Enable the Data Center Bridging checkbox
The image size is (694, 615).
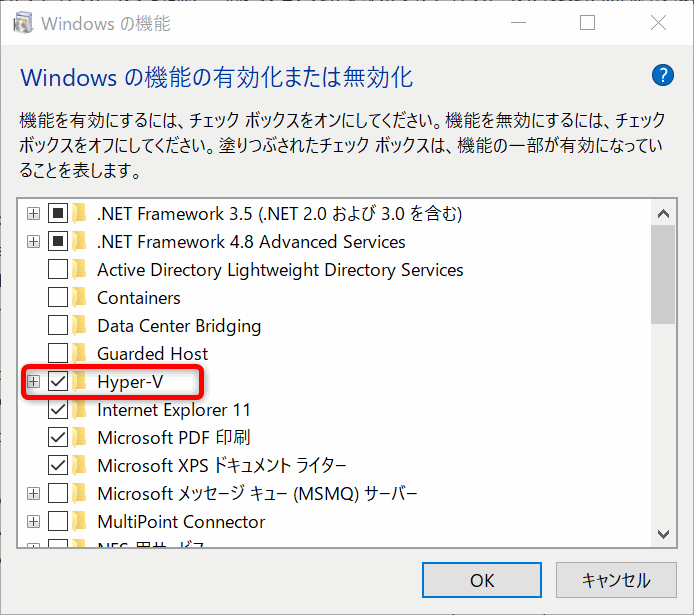coord(58,326)
